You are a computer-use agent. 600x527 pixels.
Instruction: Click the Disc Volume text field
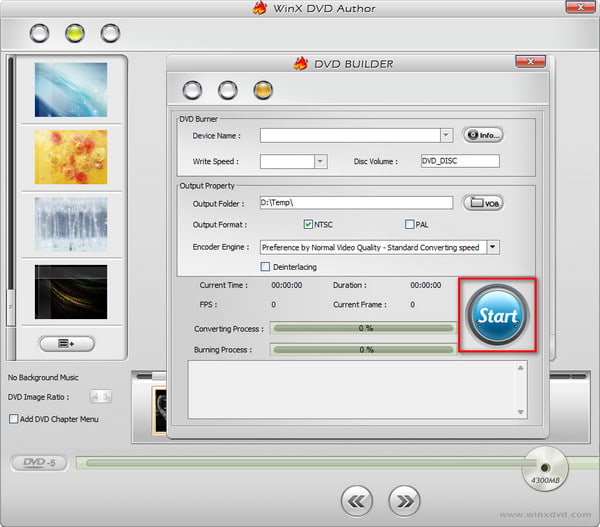point(459,161)
